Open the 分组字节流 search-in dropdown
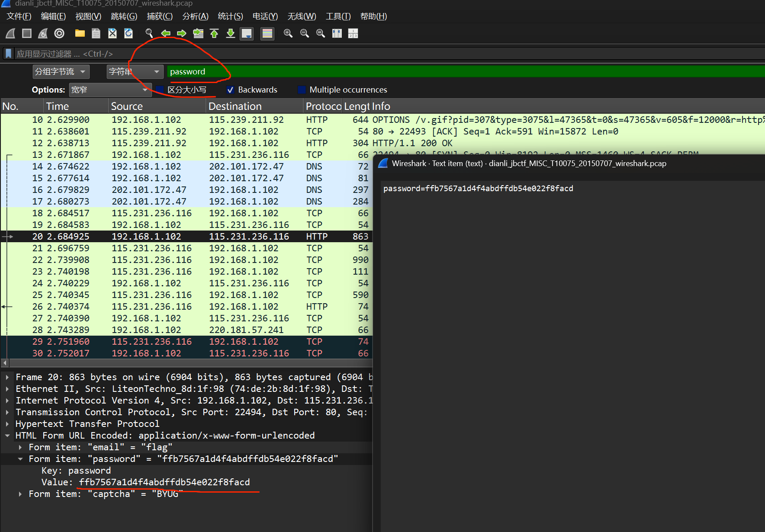Screen dimensions: 765x532 coord(61,72)
